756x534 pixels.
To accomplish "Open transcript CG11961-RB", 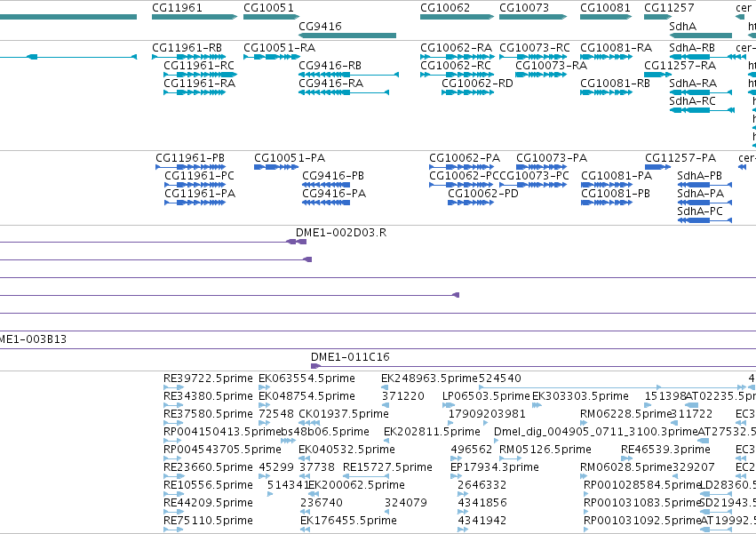I will [x=187, y=48].
